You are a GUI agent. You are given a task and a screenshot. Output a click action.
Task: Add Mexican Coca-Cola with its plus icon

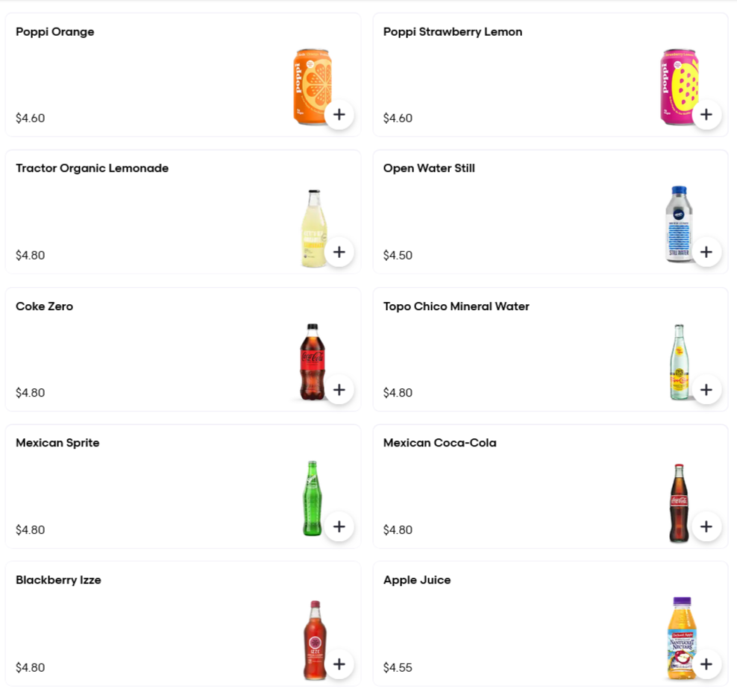pos(706,526)
